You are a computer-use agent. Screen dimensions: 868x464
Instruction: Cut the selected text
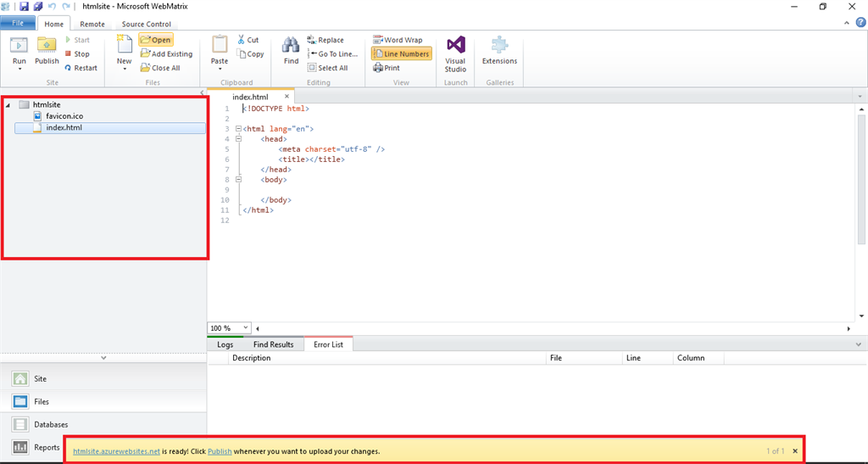[248, 40]
